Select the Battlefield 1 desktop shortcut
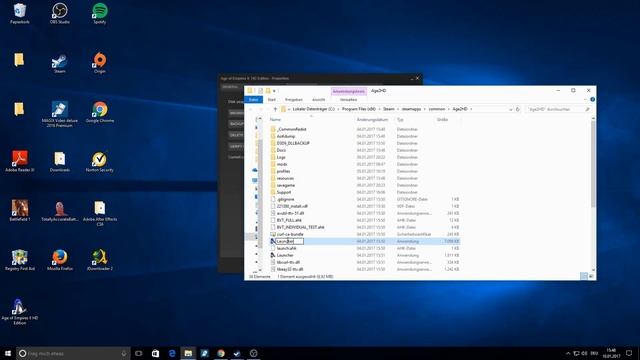This screenshot has height=360, width=640. point(20,211)
